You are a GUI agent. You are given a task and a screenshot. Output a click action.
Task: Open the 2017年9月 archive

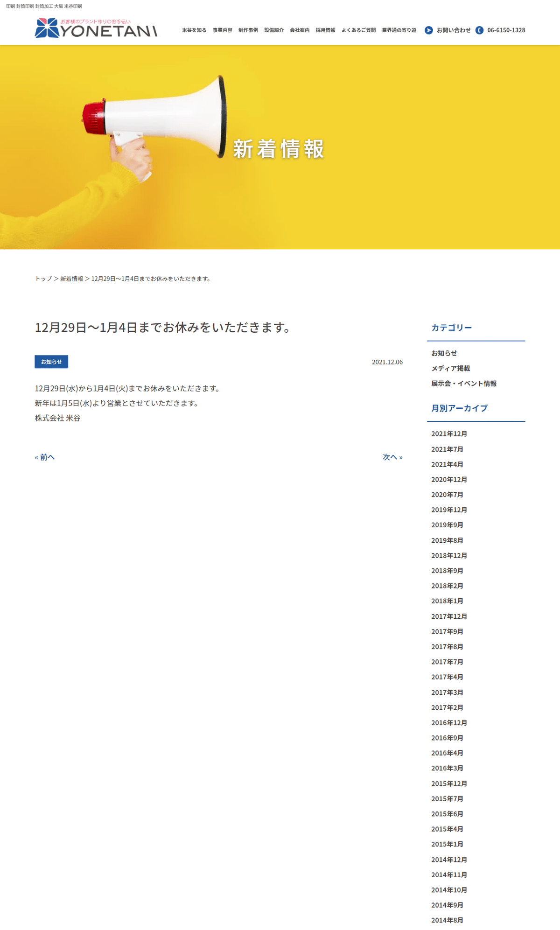tap(447, 632)
